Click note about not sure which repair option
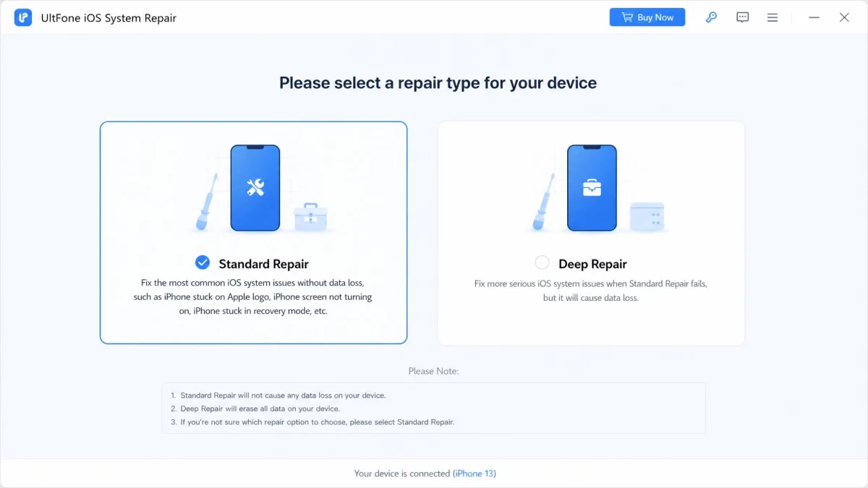 coord(318,422)
